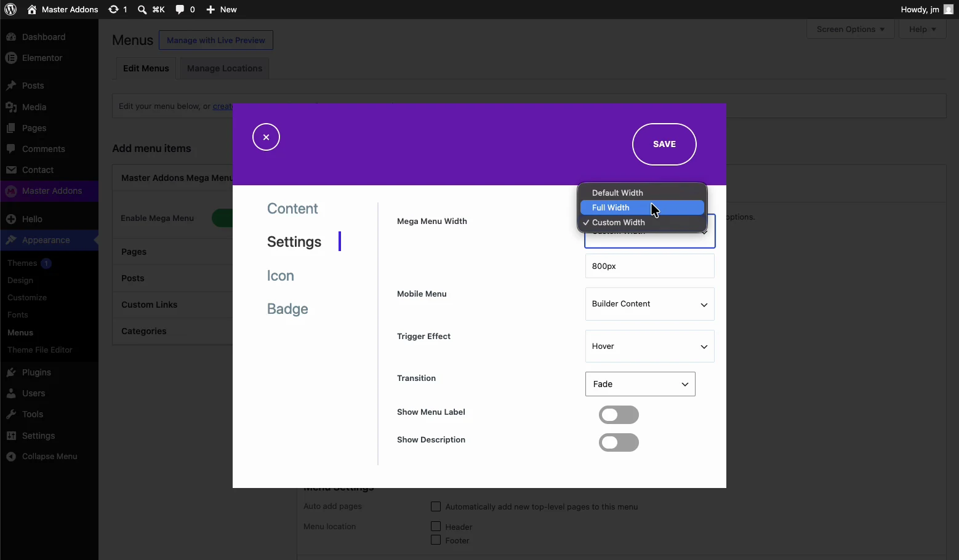
Task: Open the Transition Fade dropdown
Action: pyautogui.click(x=640, y=384)
